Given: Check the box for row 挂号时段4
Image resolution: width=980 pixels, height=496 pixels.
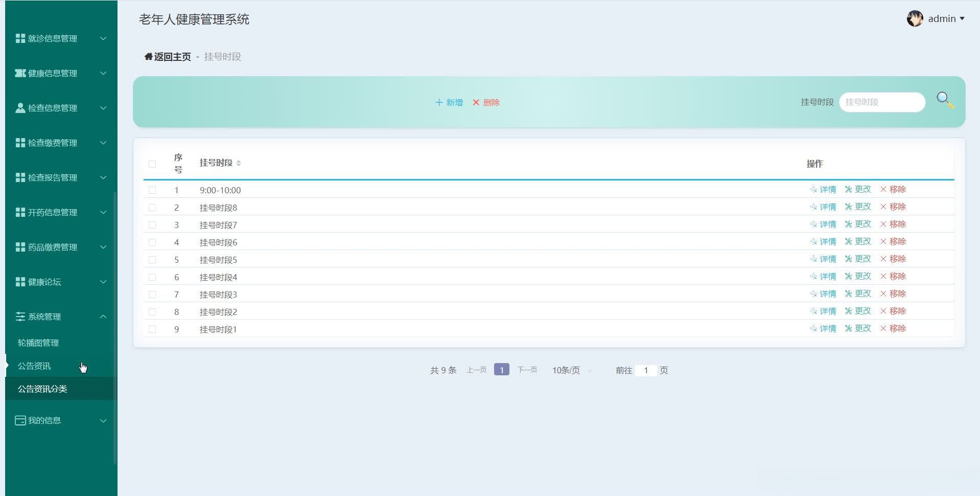Looking at the screenshot, I should click(152, 277).
